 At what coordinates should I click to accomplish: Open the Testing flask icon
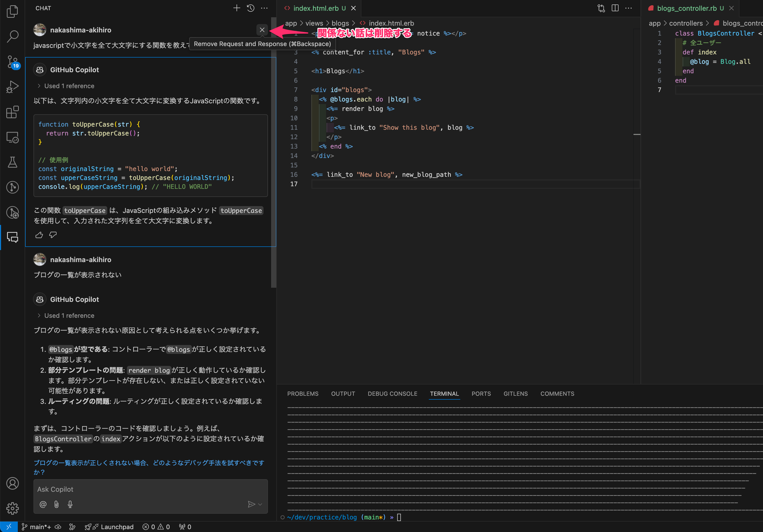pos(12,162)
